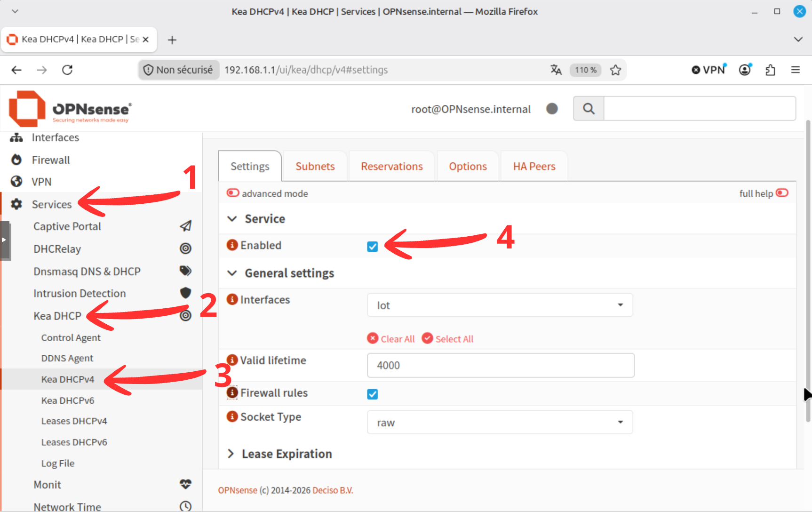Open the Interfaces dropdown showing lot
Image resolution: width=812 pixels, height=512 pixels.
coord(500,305)
